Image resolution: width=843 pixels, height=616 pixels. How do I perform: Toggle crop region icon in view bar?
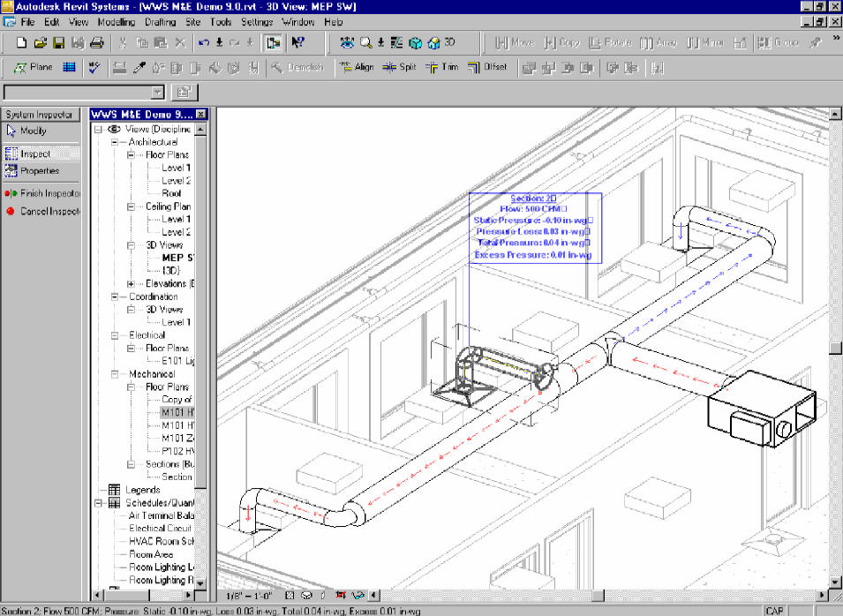(341, 596)
